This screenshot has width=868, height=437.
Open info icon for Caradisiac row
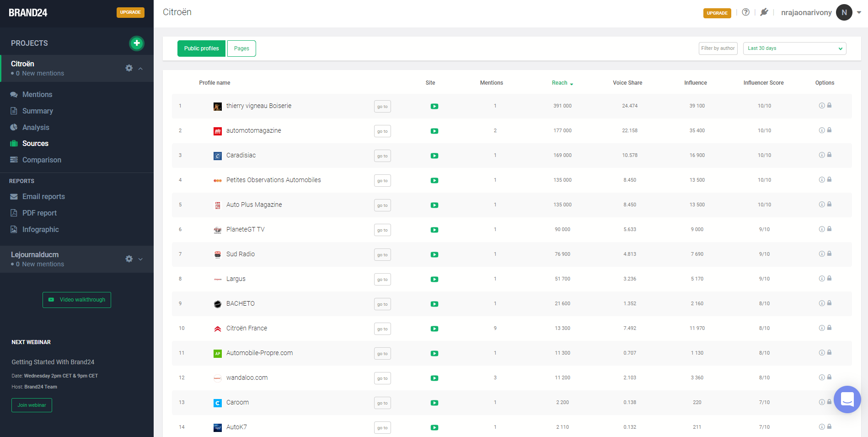[822, 155]
